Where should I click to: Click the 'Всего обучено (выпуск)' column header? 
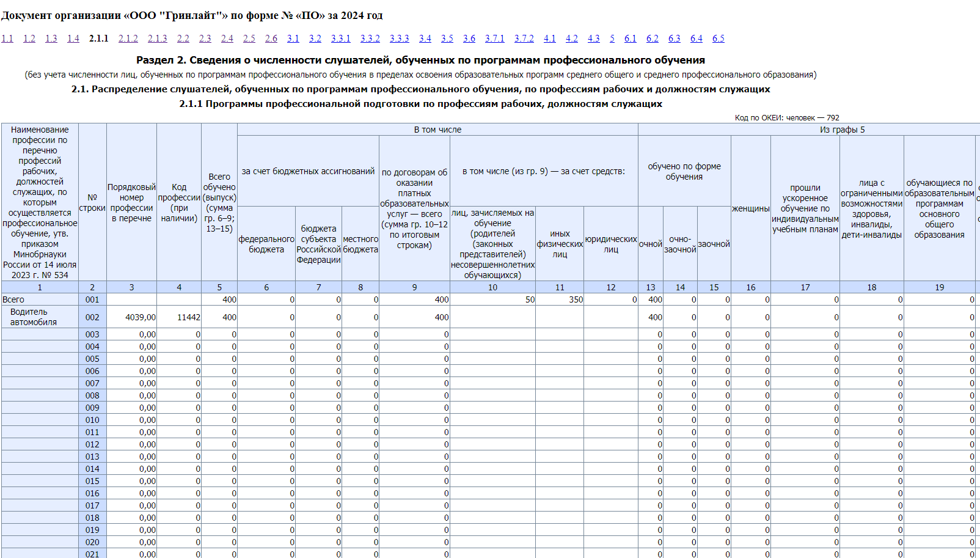coord(219,202)
